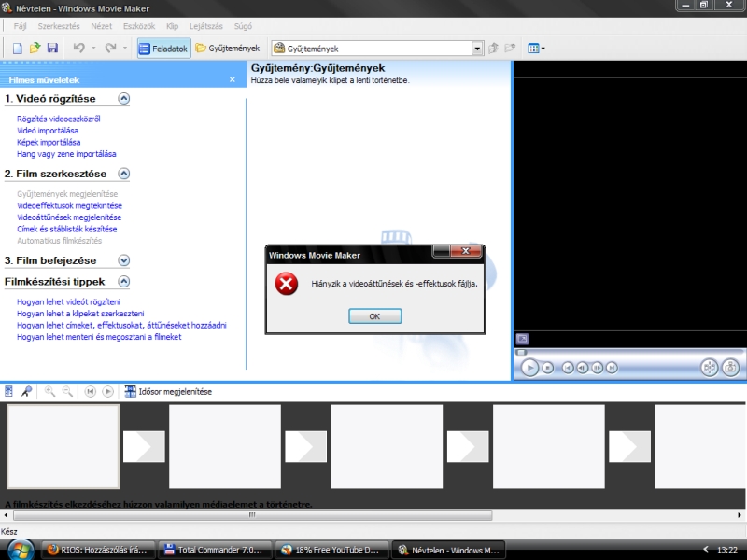Viewport: 747px width, 560px height.
Task: Open the Súgó menu
Action: 243,26
